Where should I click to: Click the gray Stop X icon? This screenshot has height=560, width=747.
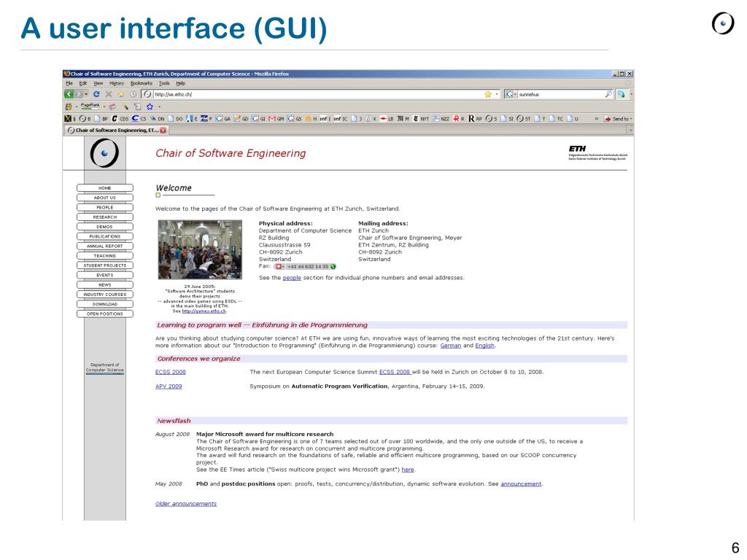pyautogui.click(x=109, y=94)
